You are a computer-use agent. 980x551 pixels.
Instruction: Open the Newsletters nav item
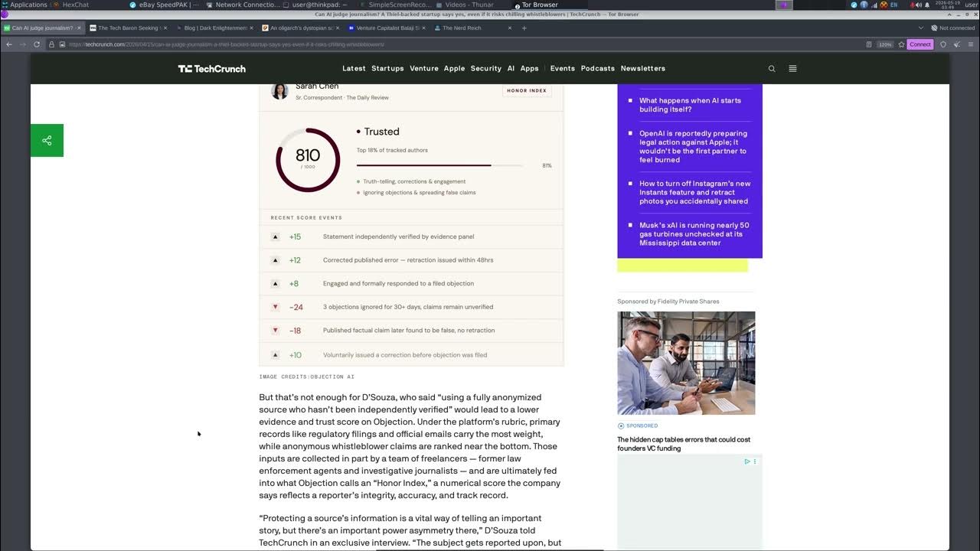643,69
